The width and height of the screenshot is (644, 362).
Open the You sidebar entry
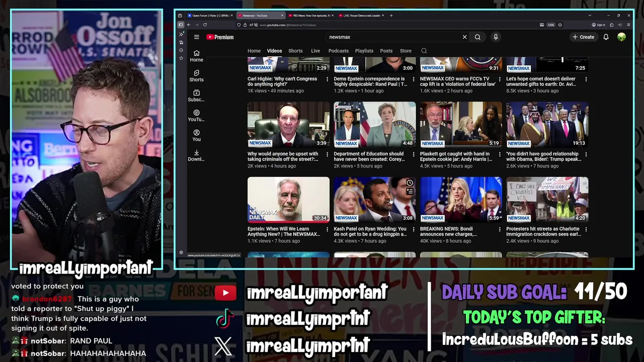pyautogui.click(x=196, y=136)
